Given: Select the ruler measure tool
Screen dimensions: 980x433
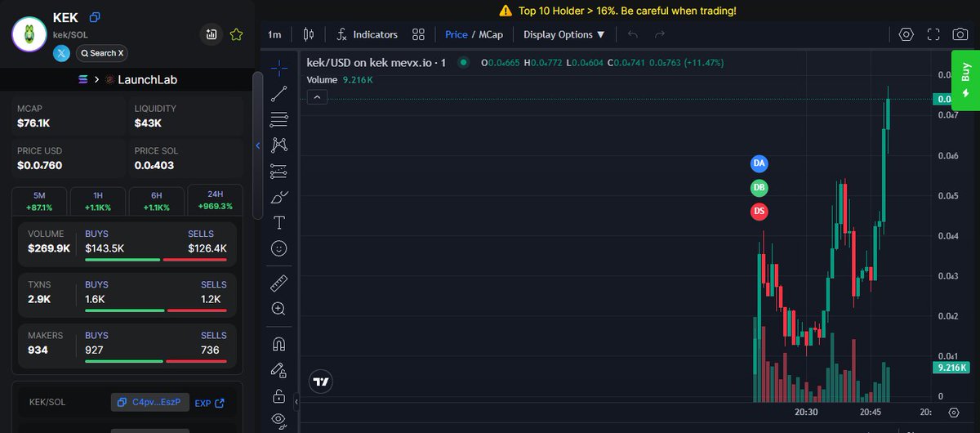Looking at the screenshot, I should 279,283.
